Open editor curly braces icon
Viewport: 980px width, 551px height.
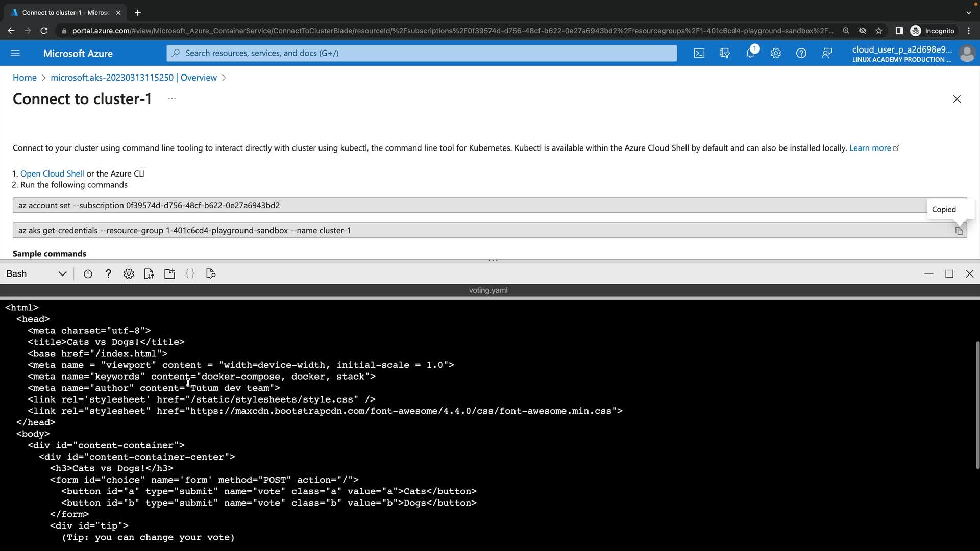(190, 274)
